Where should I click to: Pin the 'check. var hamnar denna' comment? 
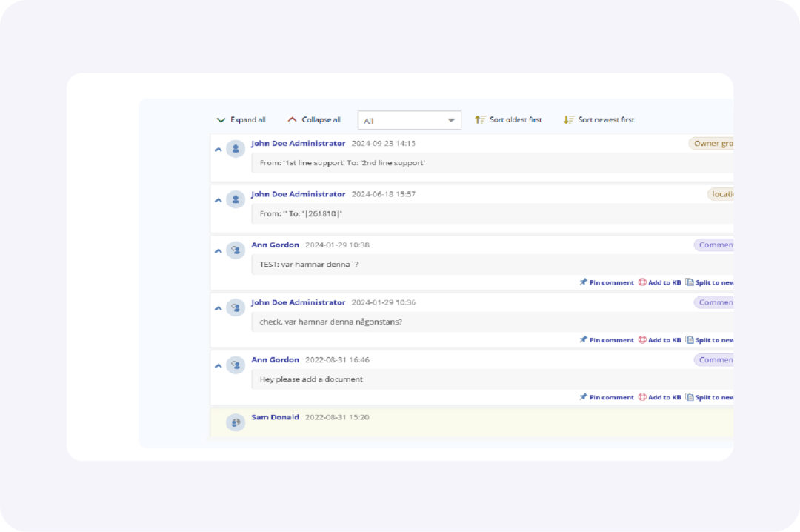(x=607, y=339)
